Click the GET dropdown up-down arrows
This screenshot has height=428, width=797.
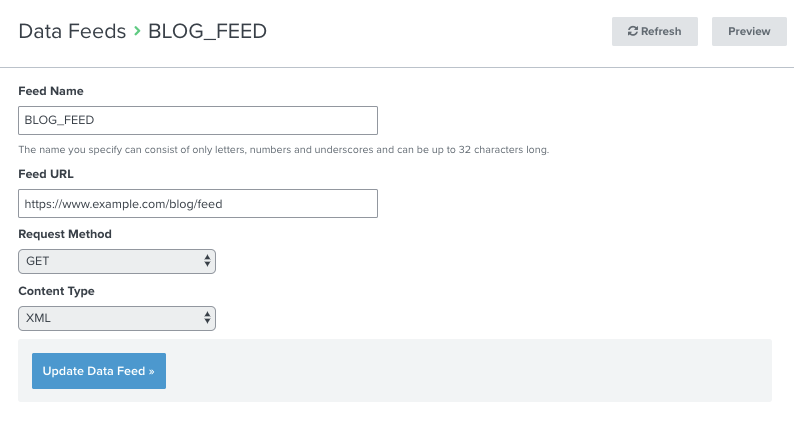(x=207, y=261)
